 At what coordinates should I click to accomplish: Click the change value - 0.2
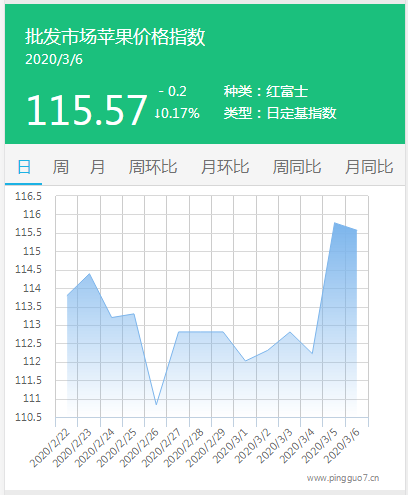173,91
